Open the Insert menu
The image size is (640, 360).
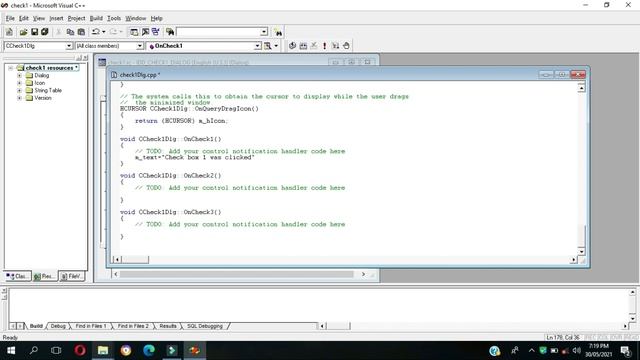(x=56, y=18)
